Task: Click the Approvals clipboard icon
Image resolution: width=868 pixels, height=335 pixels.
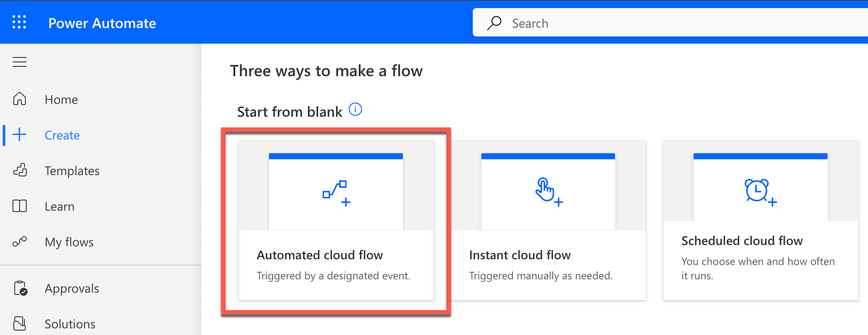Action: click(20, 288)
